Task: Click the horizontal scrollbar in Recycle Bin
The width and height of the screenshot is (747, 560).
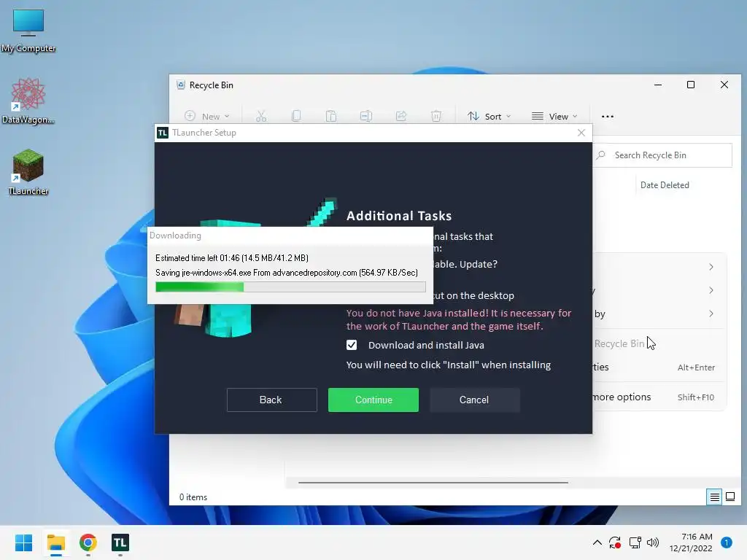Action: 433,483
